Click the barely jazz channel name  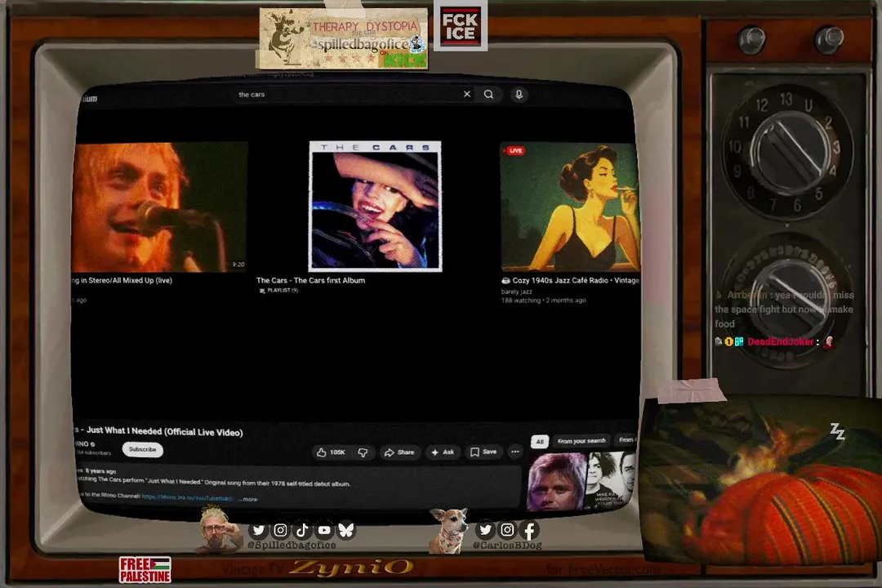(x=516, y=292)
